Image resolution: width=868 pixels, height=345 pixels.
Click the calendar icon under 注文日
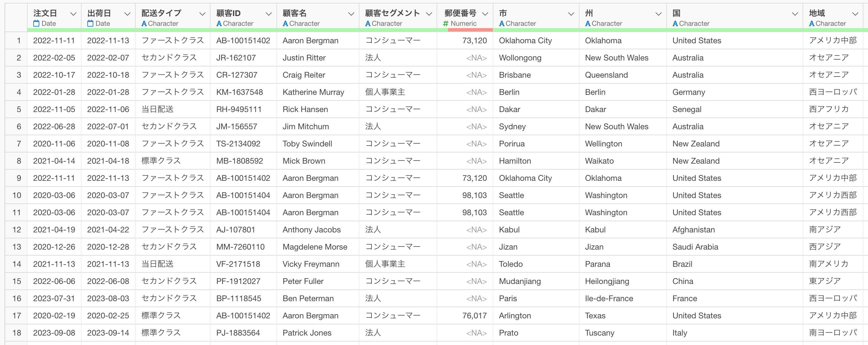(x=36, y=23)
